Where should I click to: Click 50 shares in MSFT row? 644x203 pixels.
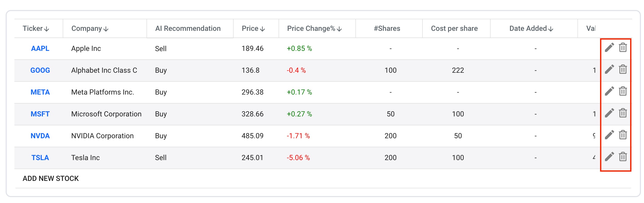click(x=391, y=114)
